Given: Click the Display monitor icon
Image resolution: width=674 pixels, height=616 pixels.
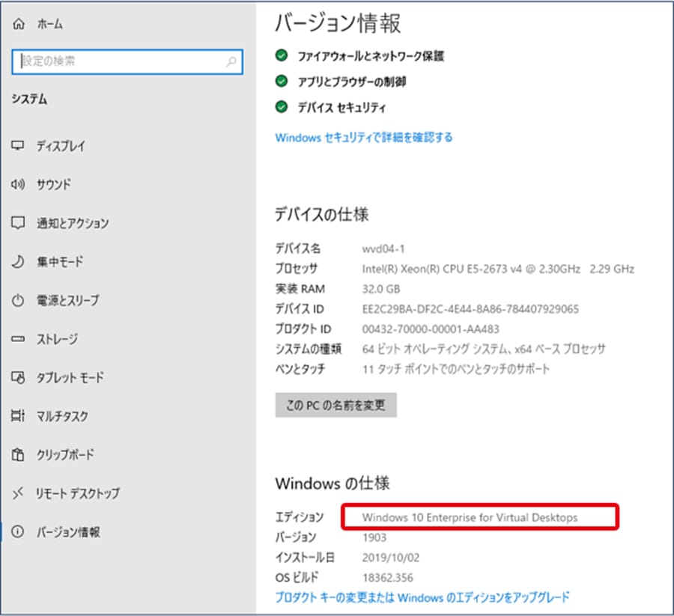Looking at the screenshot, I should pyautogui.click(x=18, y=146).
